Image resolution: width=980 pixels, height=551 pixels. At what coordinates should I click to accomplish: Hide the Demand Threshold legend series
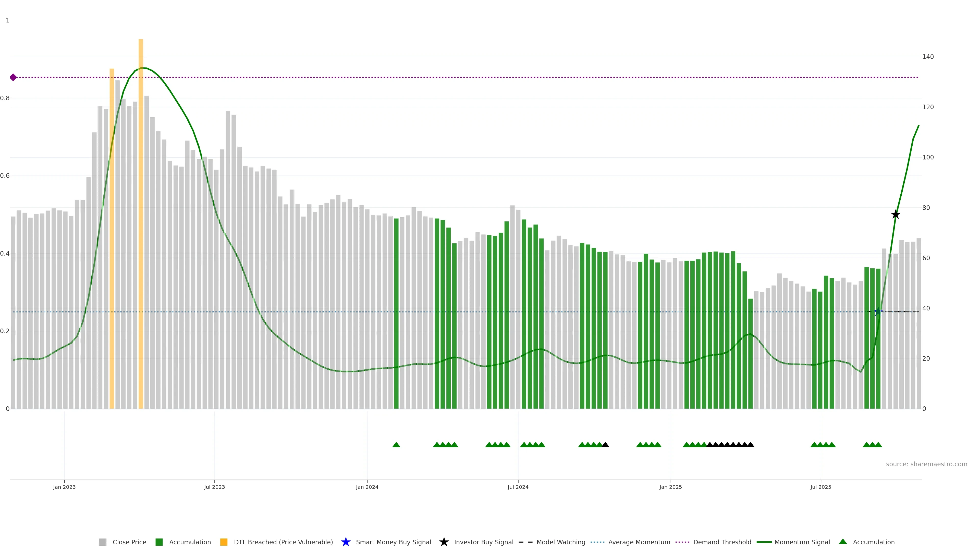(x=722, y=542)
